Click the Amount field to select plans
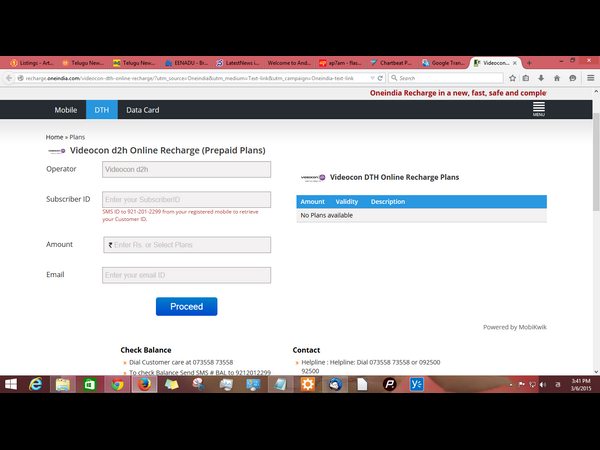The image size is (600, 450). tap(186, 245)
